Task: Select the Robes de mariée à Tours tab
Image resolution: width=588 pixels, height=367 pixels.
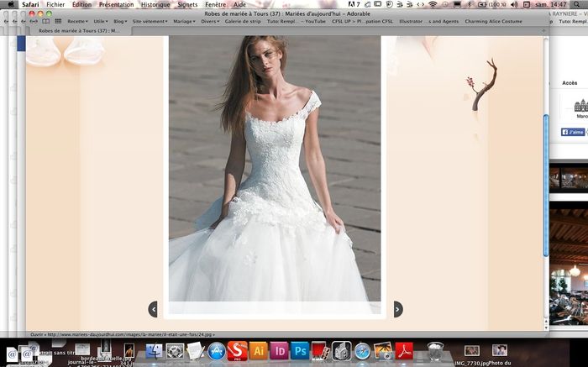Action: pos(79,31)
